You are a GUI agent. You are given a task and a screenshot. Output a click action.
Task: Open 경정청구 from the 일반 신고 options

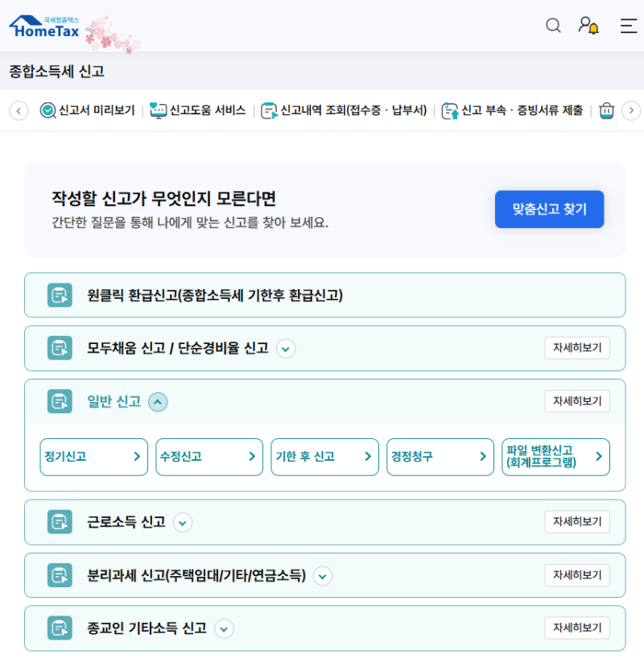[x=440, y=457]
